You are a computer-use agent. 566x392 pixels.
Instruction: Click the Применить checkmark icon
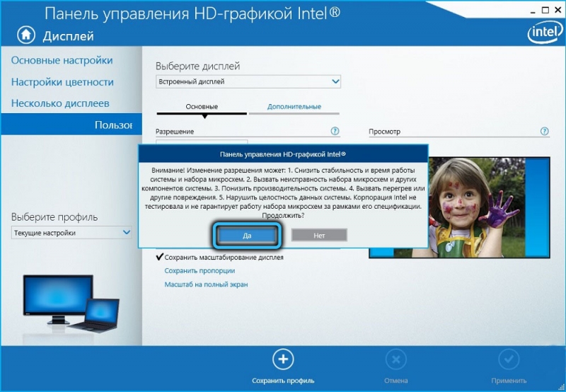coord(509,359)
